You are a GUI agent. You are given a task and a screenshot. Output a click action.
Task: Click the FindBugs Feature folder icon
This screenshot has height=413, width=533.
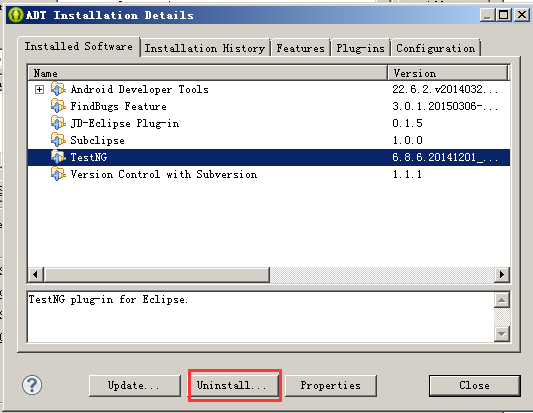click(x=58, y=106)
